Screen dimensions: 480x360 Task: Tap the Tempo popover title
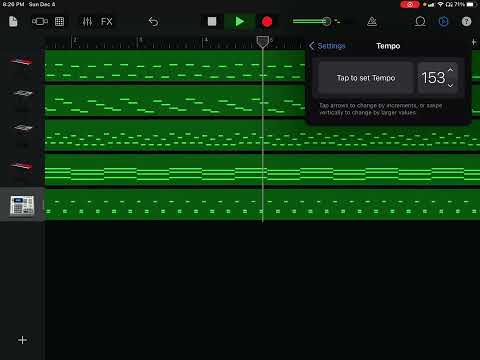(388, 46)
